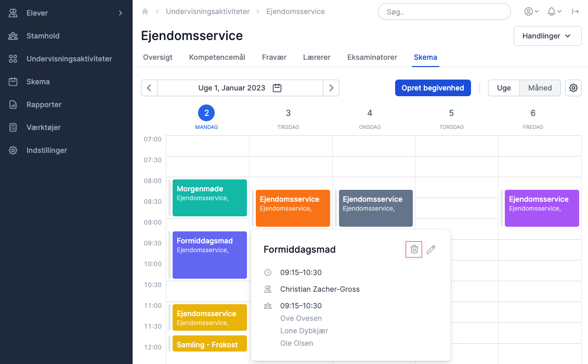Screen dimensions: 588x364
Task: Click the Indstillinger gear icon in sidebar
Action: pyautogui.click(x=13, y=150)
